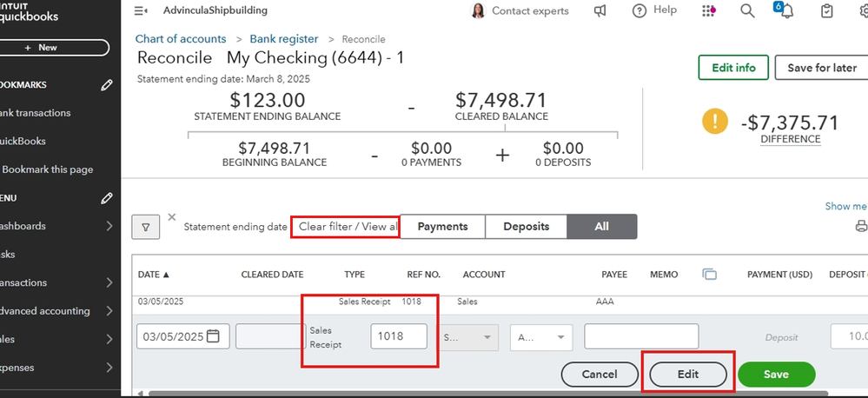Collapse the navigation with hamburger menu icon
868x398 pixels.
click(141, 10)
